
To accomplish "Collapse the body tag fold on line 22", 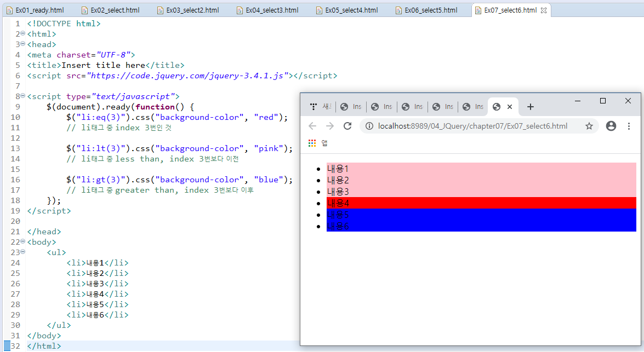I will pyautogui.click(x=23, y=241).
